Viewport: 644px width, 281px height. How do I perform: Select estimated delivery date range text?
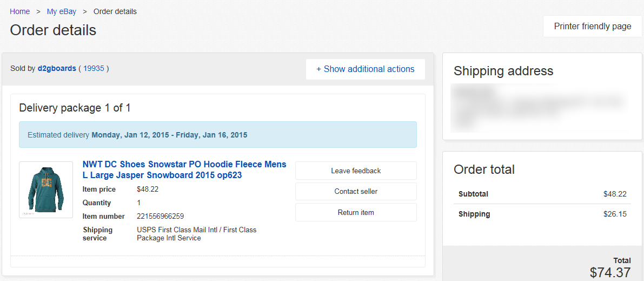click(x=169, y=134)
